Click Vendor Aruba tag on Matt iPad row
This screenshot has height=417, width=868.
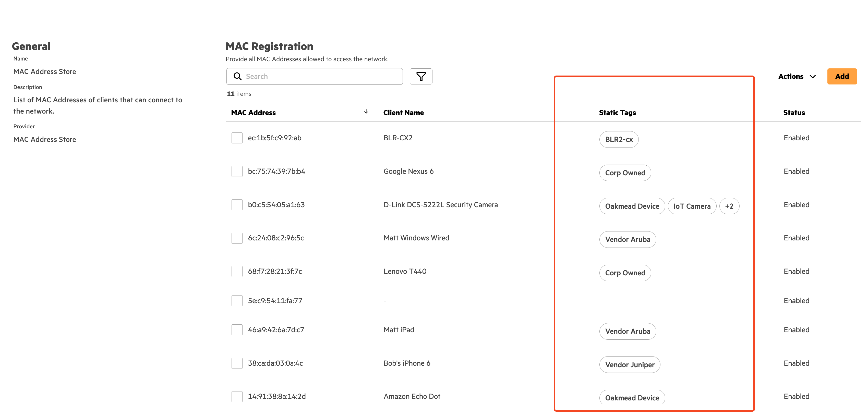pos(628,332)
